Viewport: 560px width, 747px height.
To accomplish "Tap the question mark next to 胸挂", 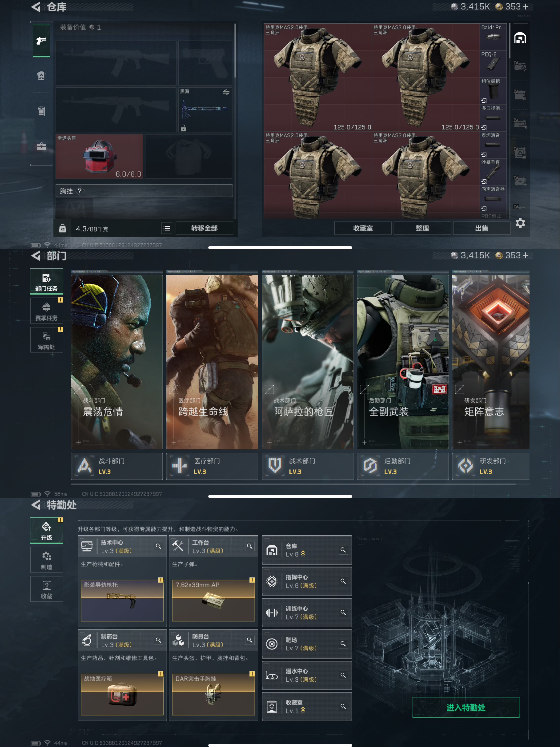I will coord(80,191).
